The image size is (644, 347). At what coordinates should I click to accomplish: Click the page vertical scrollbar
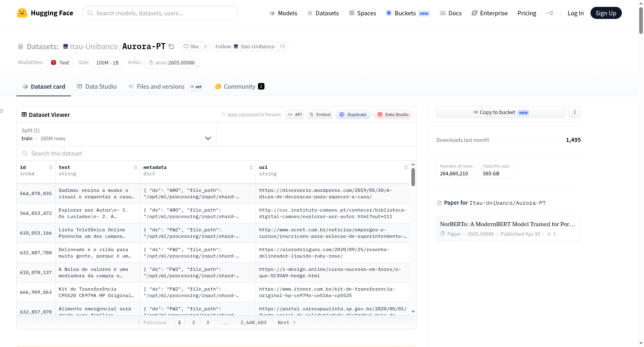point(641,20)
